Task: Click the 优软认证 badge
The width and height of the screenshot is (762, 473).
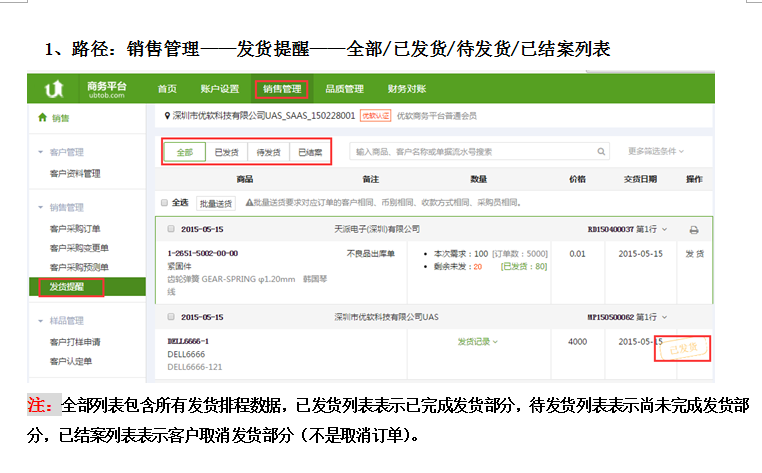Action: (373, 116)
